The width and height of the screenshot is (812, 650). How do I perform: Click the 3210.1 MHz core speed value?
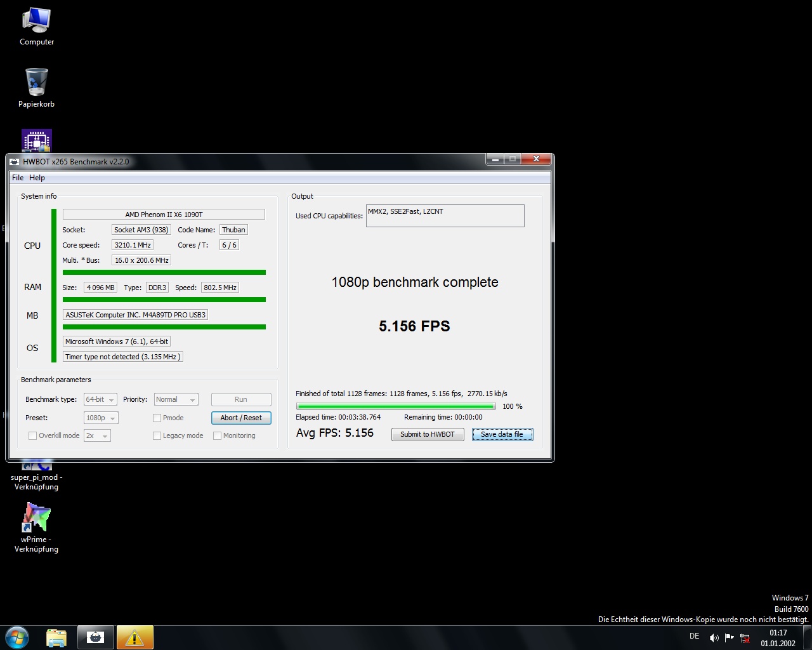click(133, 245)
